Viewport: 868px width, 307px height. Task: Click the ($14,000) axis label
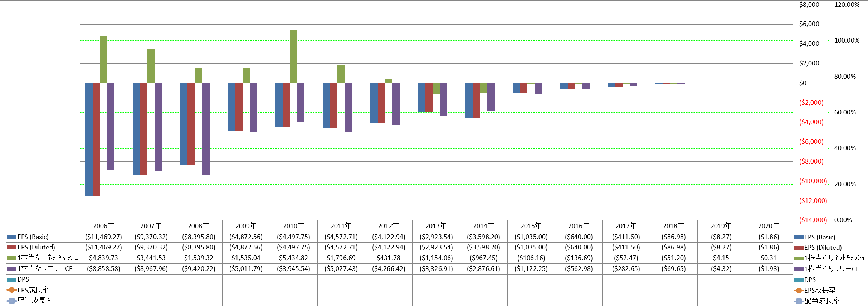813,220
